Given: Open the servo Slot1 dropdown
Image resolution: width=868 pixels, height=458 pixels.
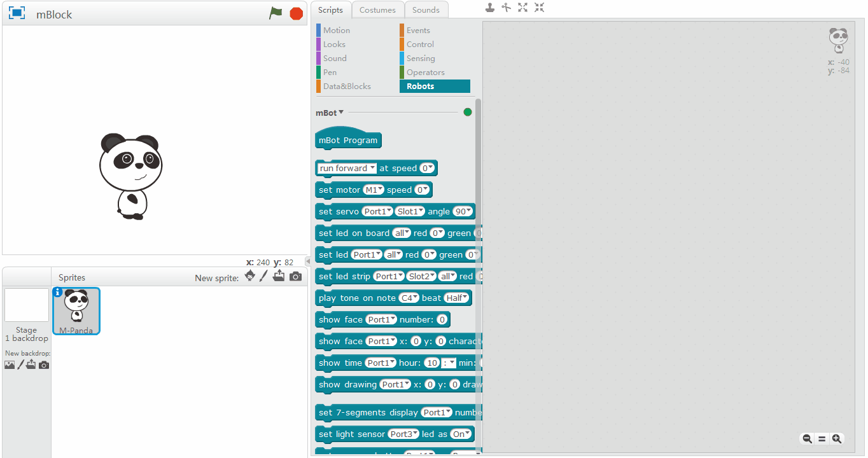Looking at the screenshot, I should click(x=410, y=211).
